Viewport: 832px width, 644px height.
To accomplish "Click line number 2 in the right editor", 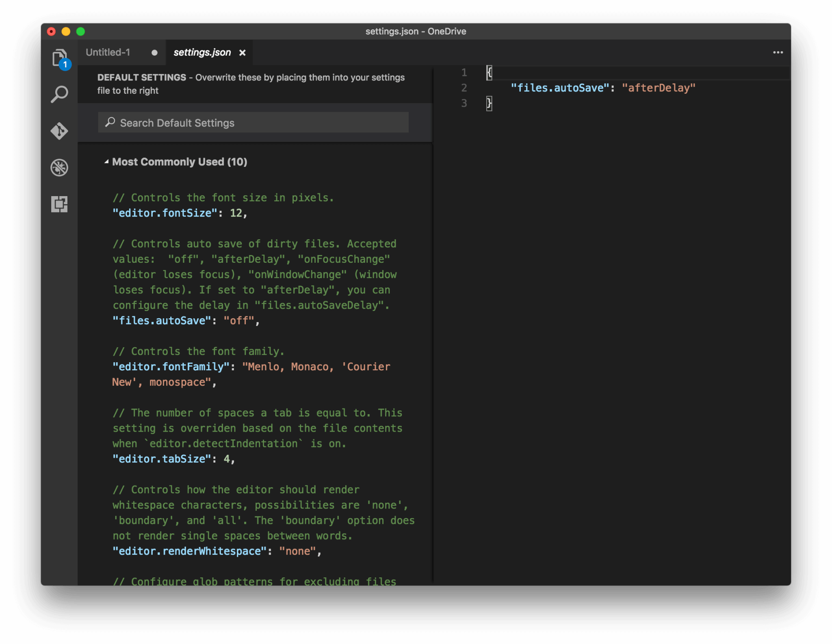I will click(464, 88).
